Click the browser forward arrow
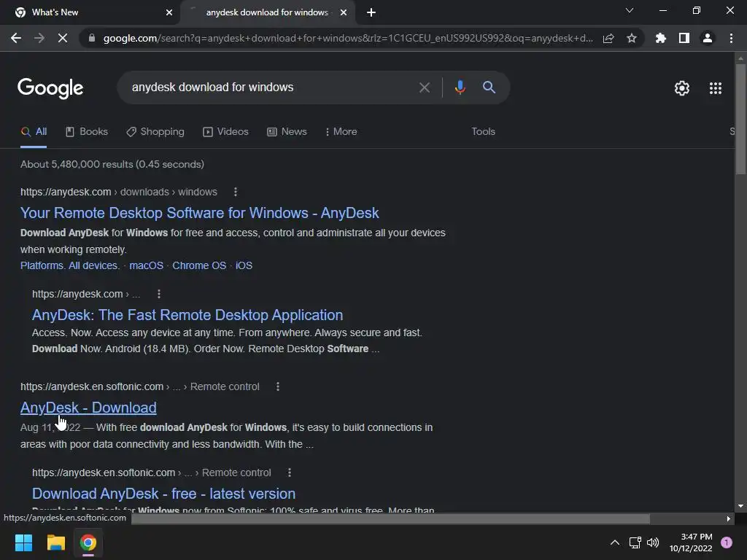The width and height of the screenshot is (747, 560). point(39,38)
